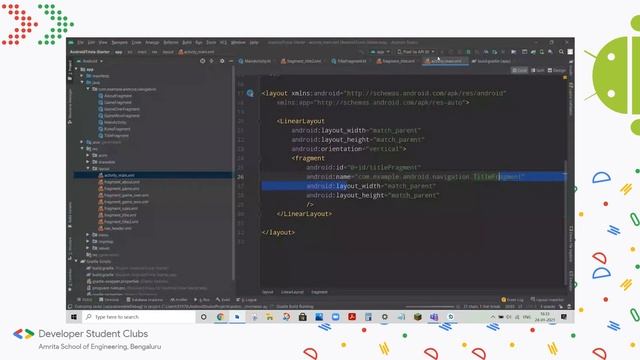This screenshot has width=640, height=360.
Task: Switch to the TitleFragment.kt editor tab
Action: point(349,61)
